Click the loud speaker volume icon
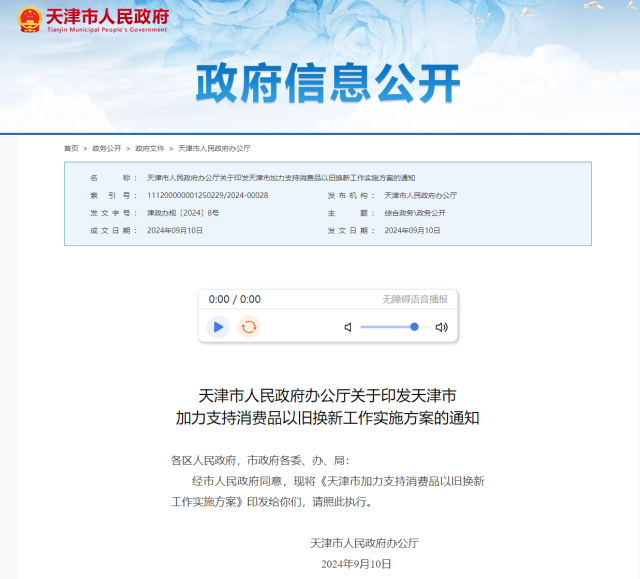 [442, 327]
